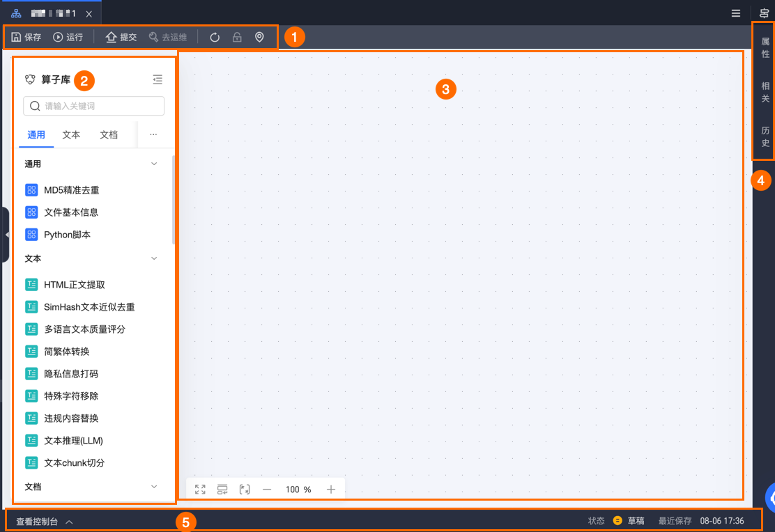Collapse the 通用 group

click(154, 164)
